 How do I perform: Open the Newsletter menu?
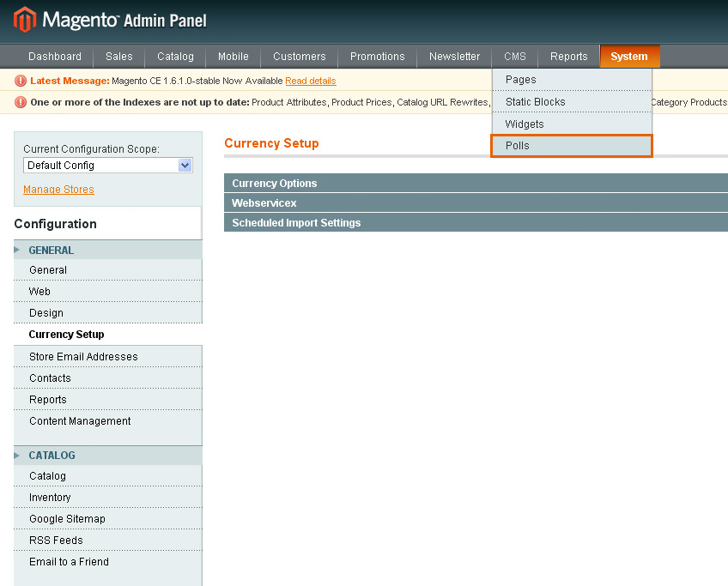[x=454, y=57]
